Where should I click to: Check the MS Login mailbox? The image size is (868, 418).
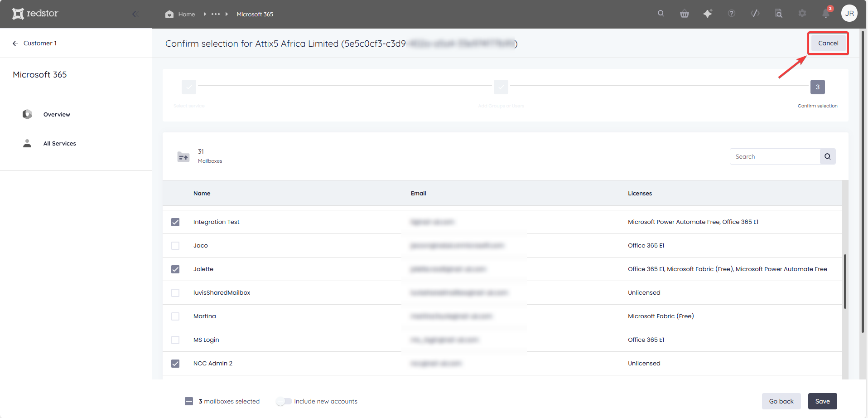[x=175, y=340]
